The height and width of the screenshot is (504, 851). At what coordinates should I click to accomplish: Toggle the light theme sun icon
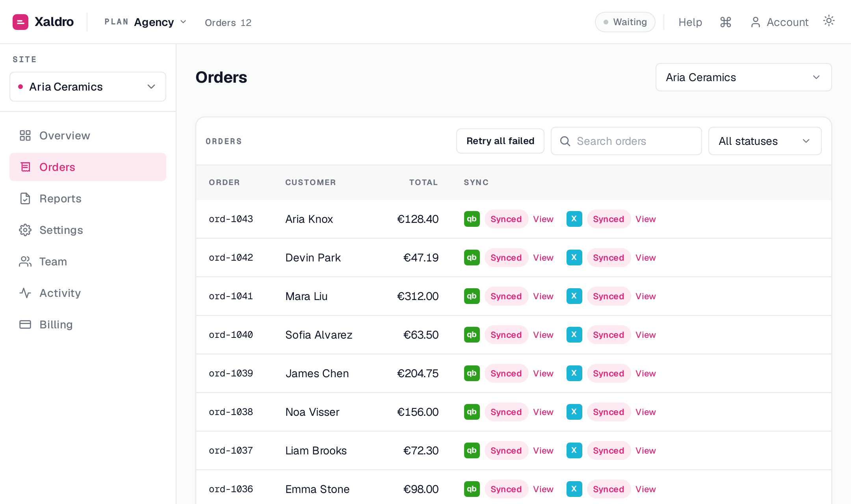click(x=829, y=21)
